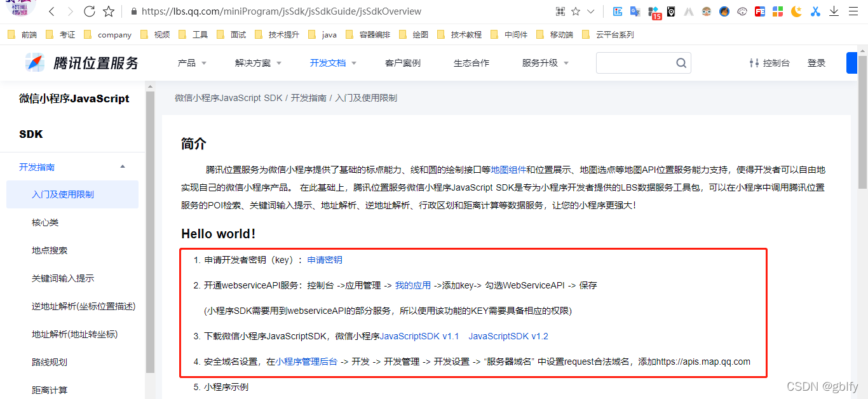Open the browser downloads icon
868x399 pixels.
point(834,11)
